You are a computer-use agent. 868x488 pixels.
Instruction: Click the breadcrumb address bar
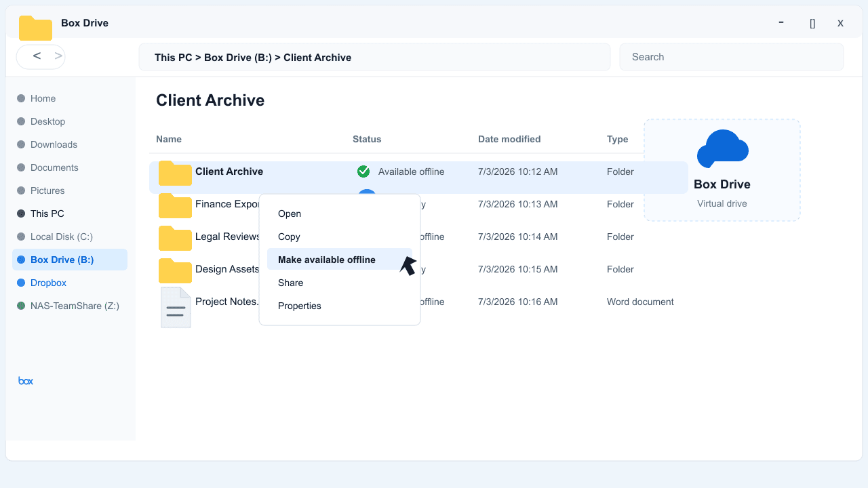[374, 57]
